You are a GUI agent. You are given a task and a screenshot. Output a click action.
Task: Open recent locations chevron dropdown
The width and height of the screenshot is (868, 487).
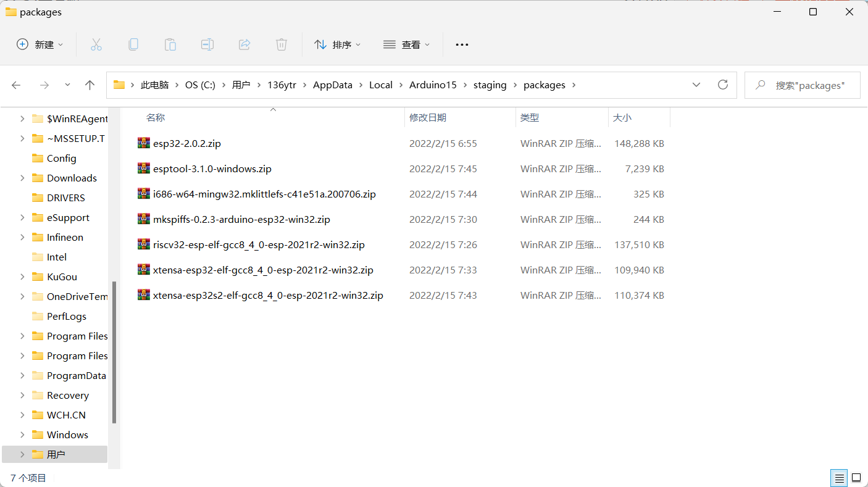pos(67,85)
